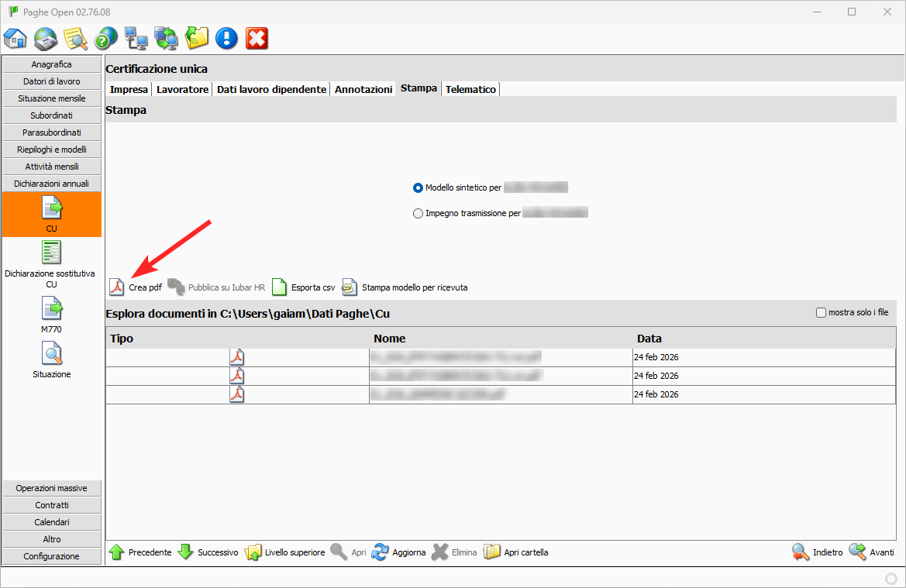Expand the Operazioni massive section
The image size is (906, 588).
click(x=52, y=488)
